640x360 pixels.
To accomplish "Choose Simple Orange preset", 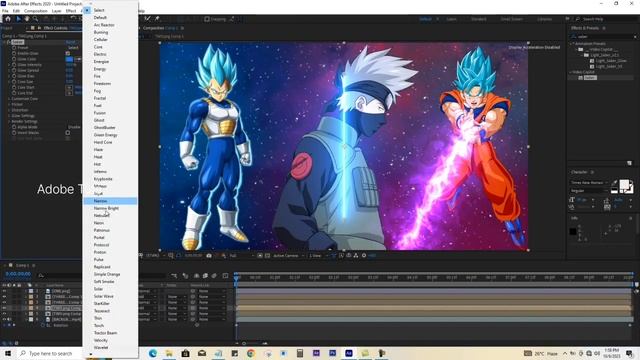I will coord(107,274).
